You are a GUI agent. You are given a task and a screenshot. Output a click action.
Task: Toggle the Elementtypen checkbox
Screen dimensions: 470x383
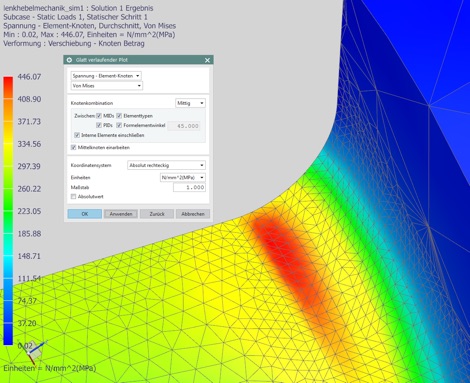119,116
